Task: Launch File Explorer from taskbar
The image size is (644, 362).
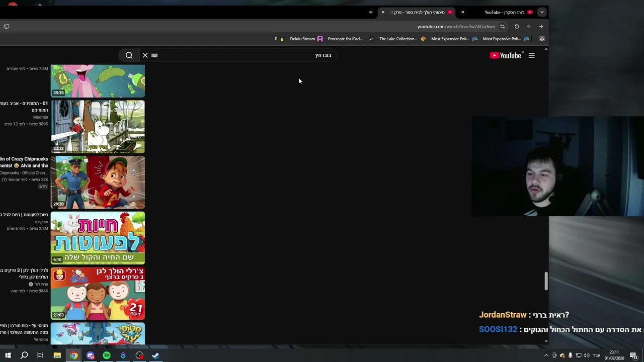Action: point(57,355)
